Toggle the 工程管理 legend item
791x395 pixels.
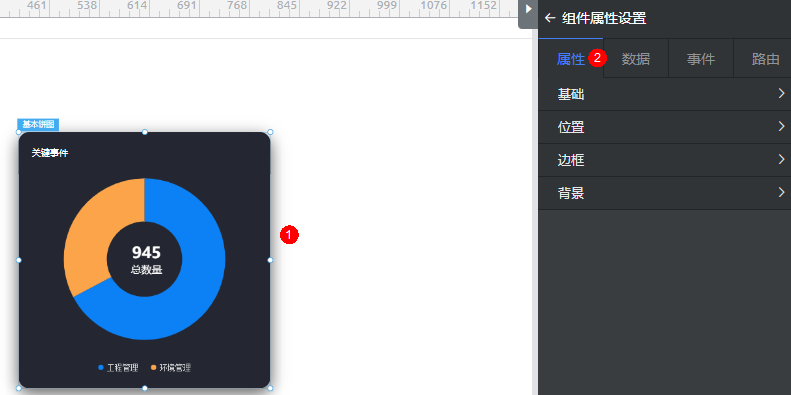(x=118, y=368)
